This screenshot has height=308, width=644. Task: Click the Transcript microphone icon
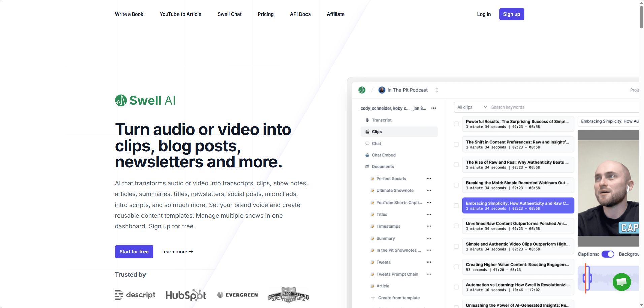[x=367, y=120]
